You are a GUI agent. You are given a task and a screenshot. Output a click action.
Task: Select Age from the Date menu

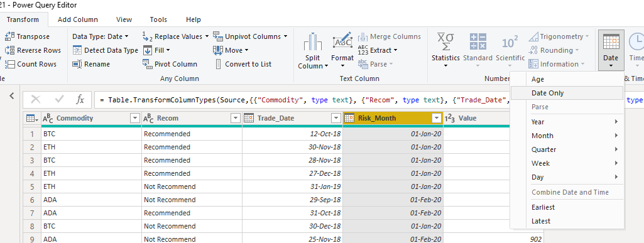click(567, 79)
